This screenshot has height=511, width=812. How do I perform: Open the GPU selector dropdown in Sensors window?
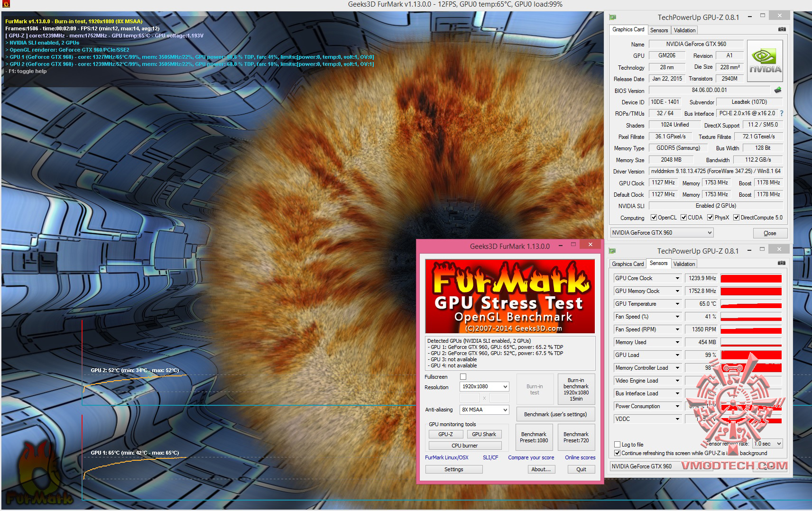click(x=661, y=466)
